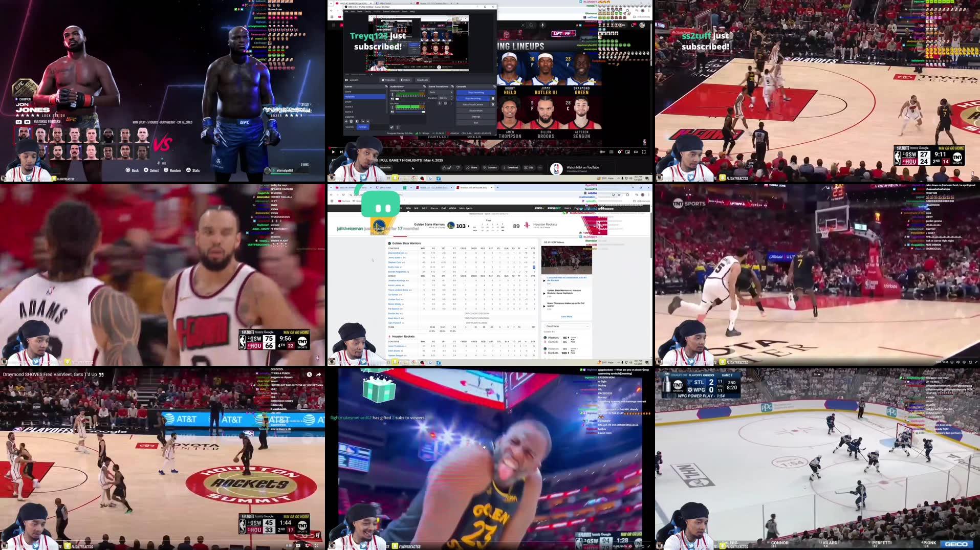Dislike the YouTube highlights video
The height and width of the screenshot is (550, 980).
click(458, 168)
